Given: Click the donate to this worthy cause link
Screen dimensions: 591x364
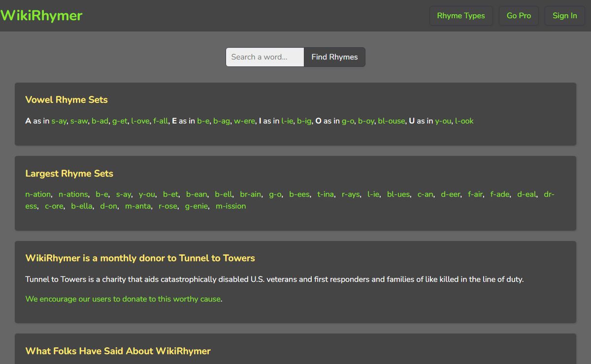Looking at the screenshot, I should click(123, 299).
